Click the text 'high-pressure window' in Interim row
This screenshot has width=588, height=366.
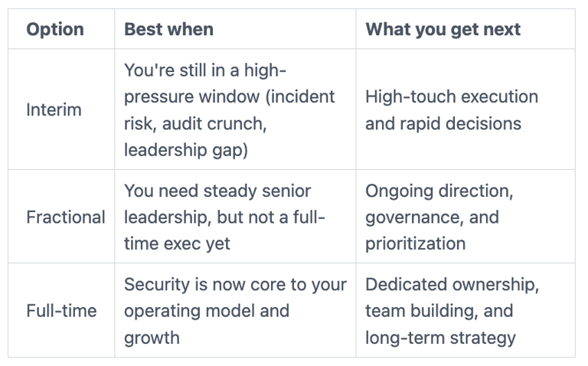[205, 83]
